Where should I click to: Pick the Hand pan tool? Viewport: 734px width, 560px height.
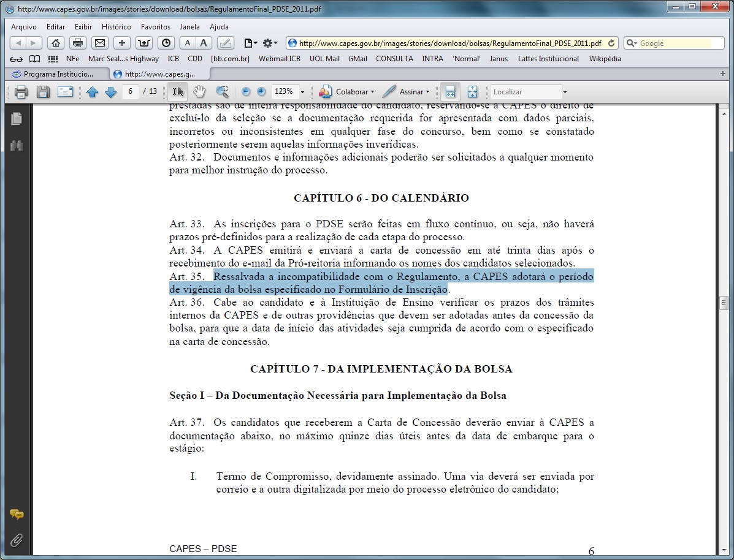(199, 92)
